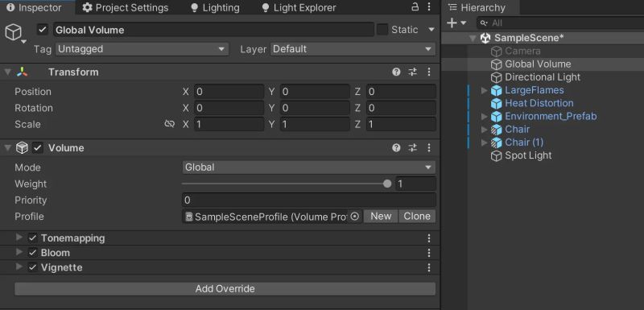
Task: Open the Transform component help icon
Action: 396,72
